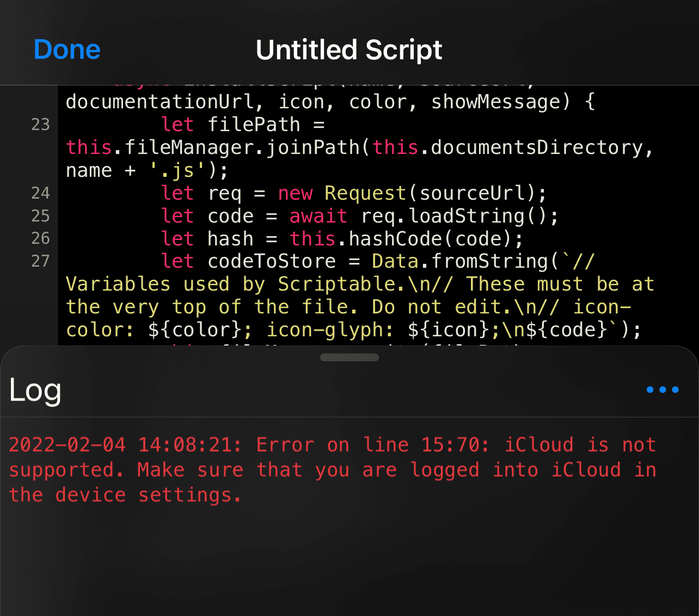Click 'Data' in the fromString call
The height and width of the screenshot is (616, 699).
click(x=395, y=261)
